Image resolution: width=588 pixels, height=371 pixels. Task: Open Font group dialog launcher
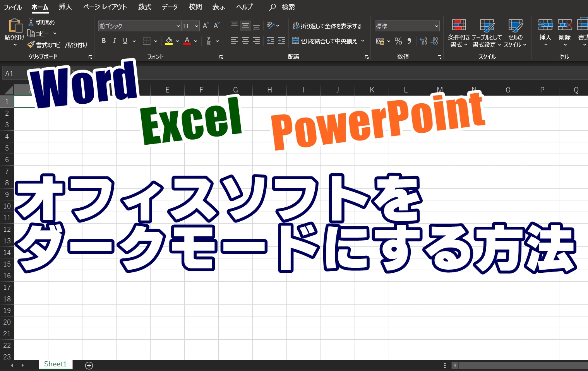click(221, 57)
